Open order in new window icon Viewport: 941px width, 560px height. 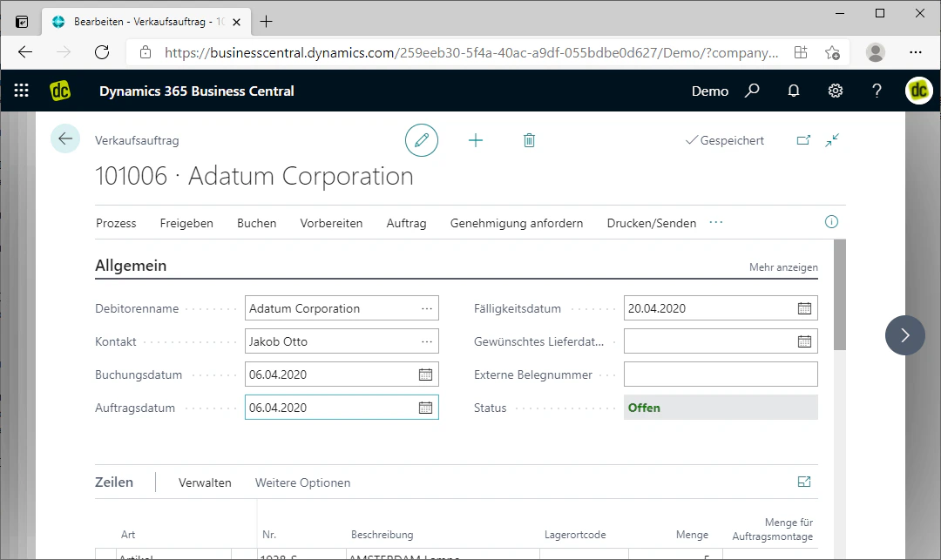(803, 140)
